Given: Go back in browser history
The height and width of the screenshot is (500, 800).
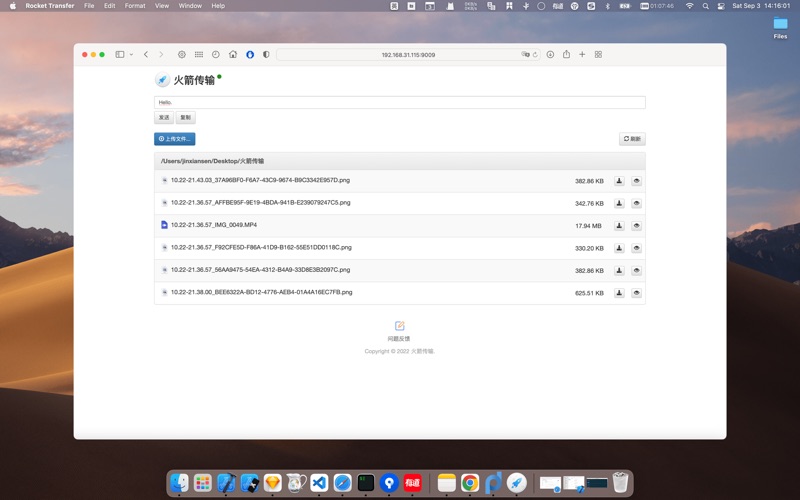Looking at the screenshot, I should (x=146, y=55).
